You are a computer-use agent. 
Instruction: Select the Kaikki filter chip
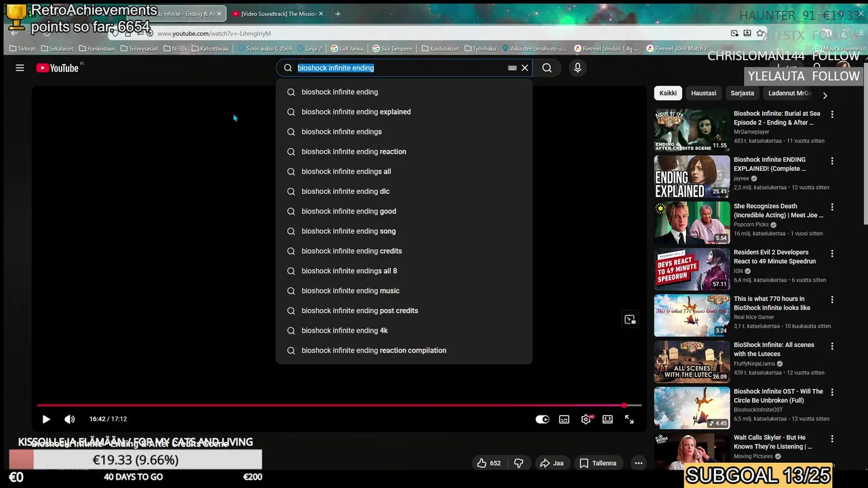pos(668,94)
